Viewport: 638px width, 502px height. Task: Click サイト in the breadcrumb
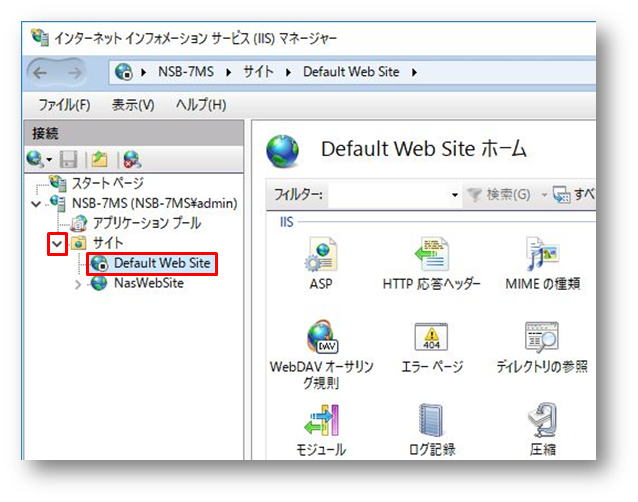[x=258, y=72]
